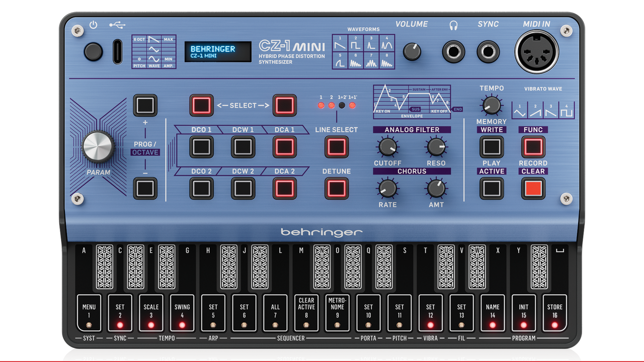The height and width of the screenshot is (362, 644).
Task: Click the headphone output jack
Action: [x=454, y=52]
